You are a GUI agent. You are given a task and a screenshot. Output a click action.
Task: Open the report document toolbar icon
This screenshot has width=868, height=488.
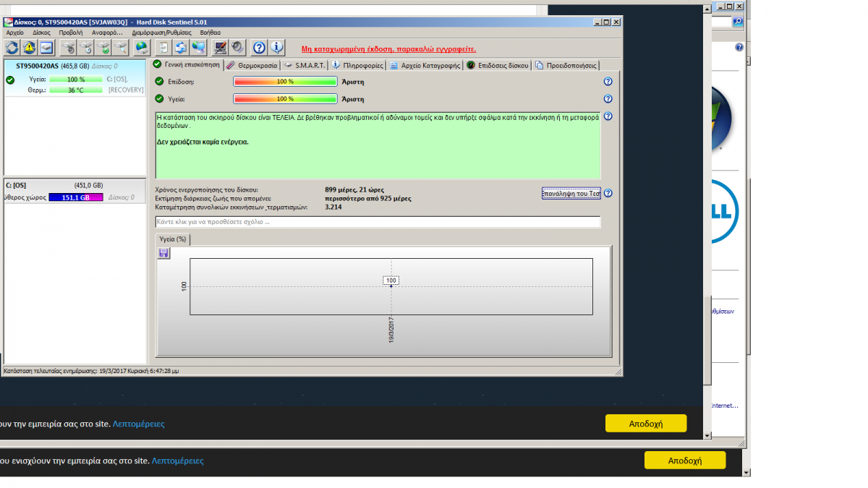(x=163, y=48)
